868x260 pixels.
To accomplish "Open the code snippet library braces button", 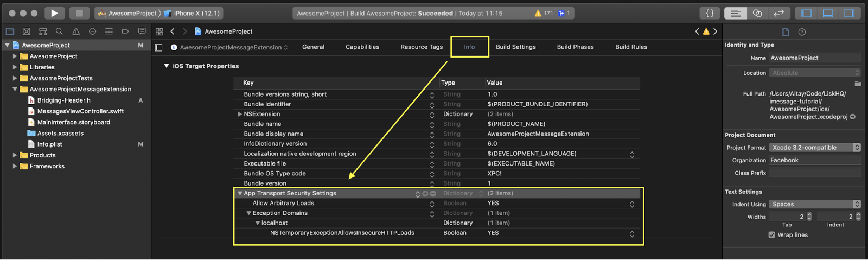I will click(x=710, y=13).
